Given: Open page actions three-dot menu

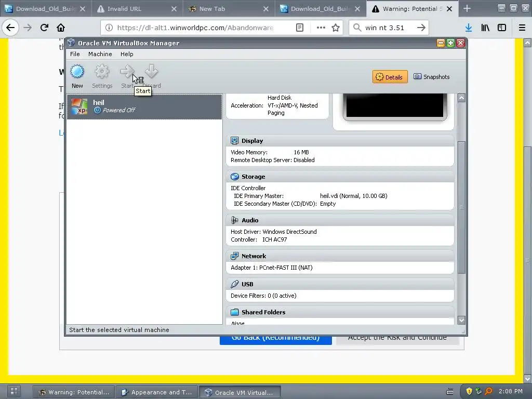Looking at the screenshot, I should 321,28.
